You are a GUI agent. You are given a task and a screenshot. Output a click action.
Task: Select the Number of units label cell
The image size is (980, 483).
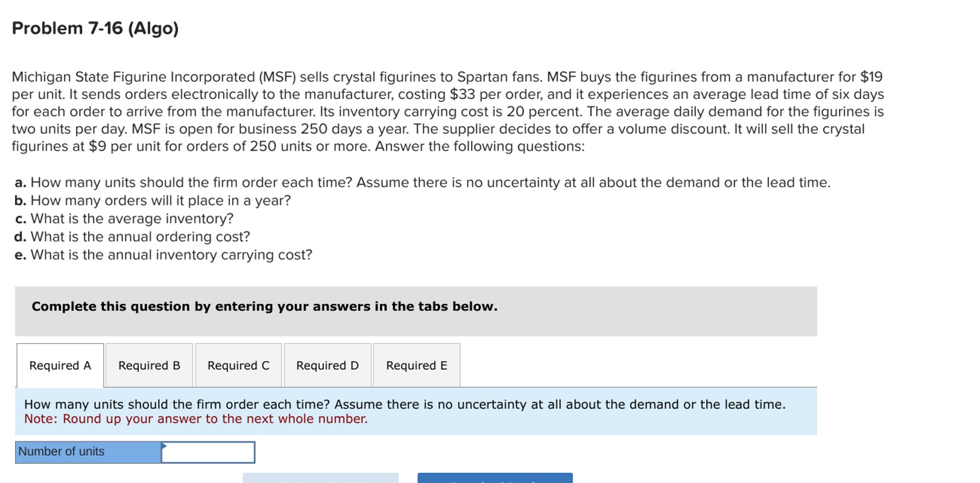click(86, 452)
